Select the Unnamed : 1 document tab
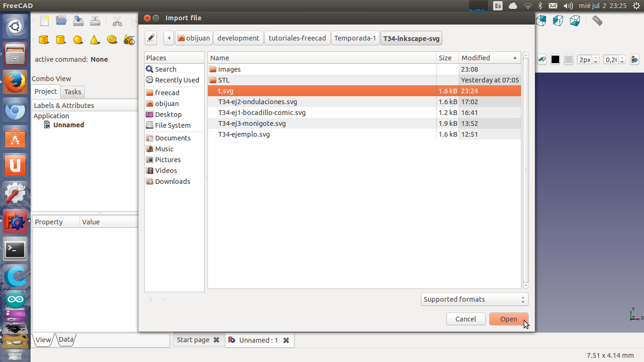This screenshot has width=644, height=362. click(x=258, y=340)
